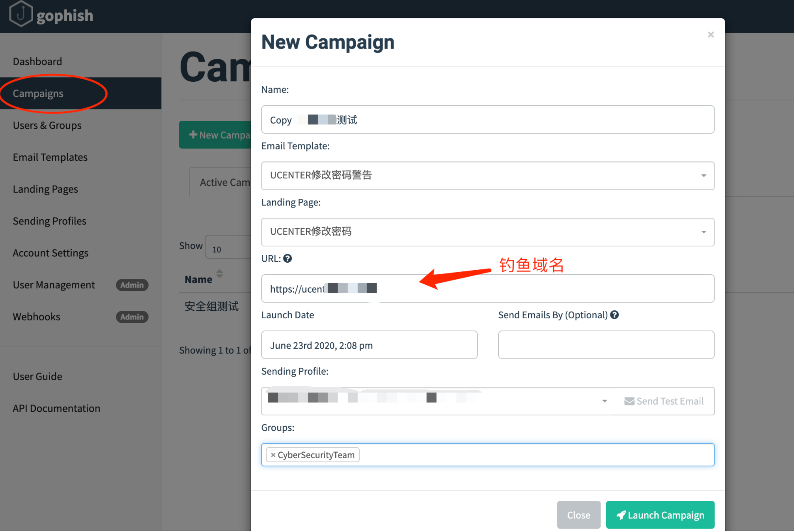Close the New Campaign dialog with X

click(710, 35)
